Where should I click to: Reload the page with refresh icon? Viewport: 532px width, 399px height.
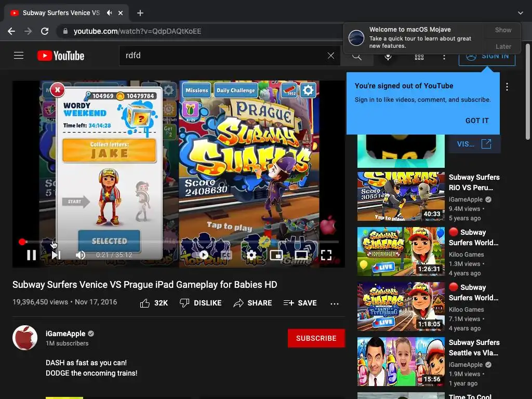point(45,31)
